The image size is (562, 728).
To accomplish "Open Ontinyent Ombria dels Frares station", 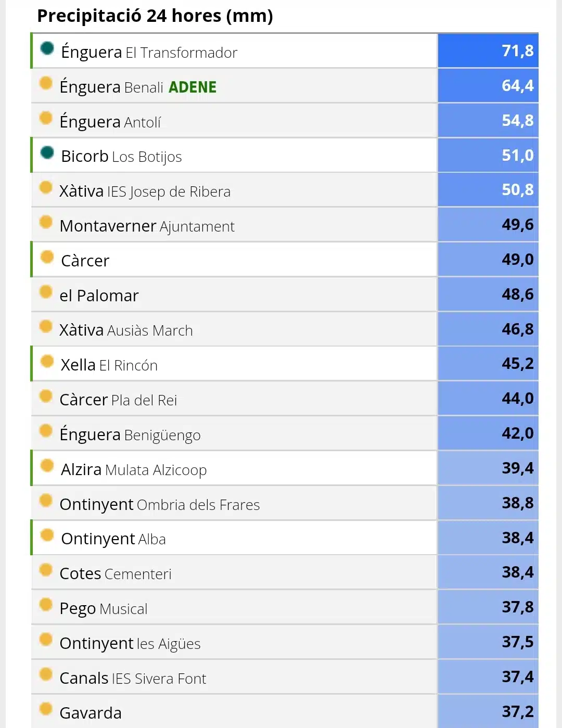I will tap(160, 504).
